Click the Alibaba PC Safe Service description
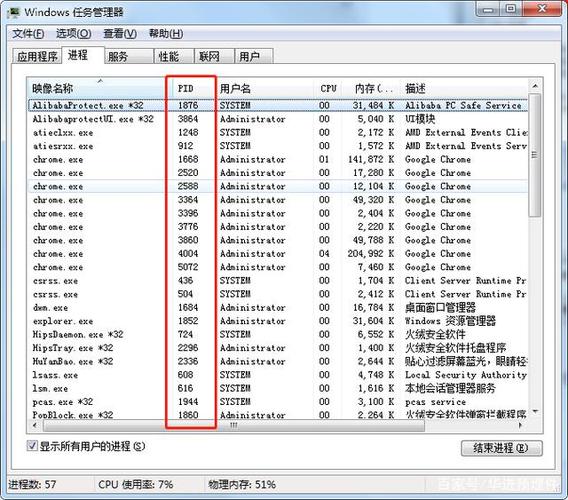The width and height of the screenshot is (568, 500). click(x=463, y=105)
